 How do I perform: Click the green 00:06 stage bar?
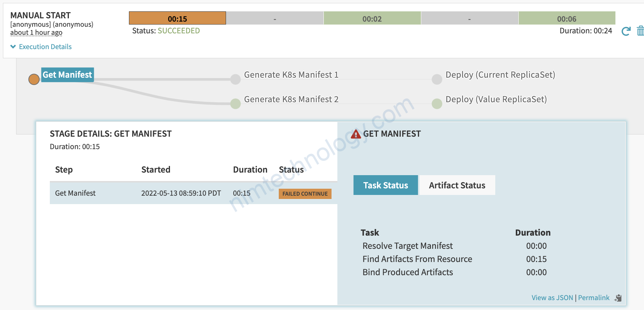[x=566, y=18]
